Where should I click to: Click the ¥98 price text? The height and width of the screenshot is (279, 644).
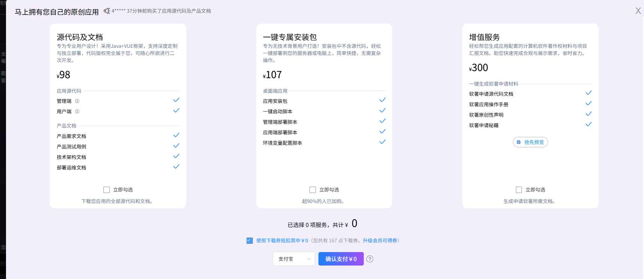(63, 75)
